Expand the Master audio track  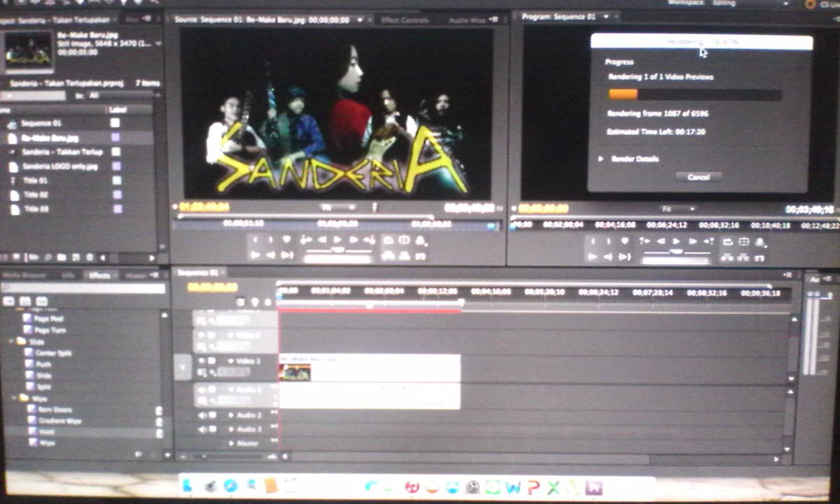click(x=231, y=443)
